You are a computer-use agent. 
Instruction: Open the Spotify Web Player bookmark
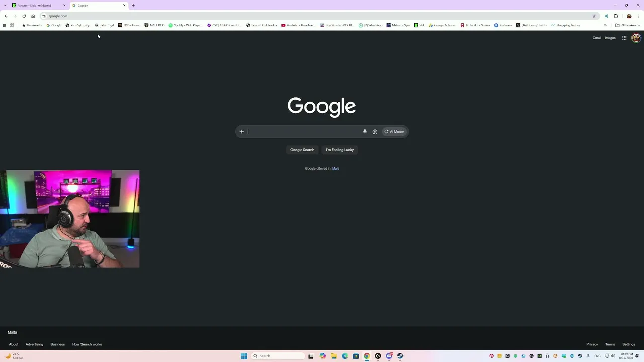tap(185, 25)
